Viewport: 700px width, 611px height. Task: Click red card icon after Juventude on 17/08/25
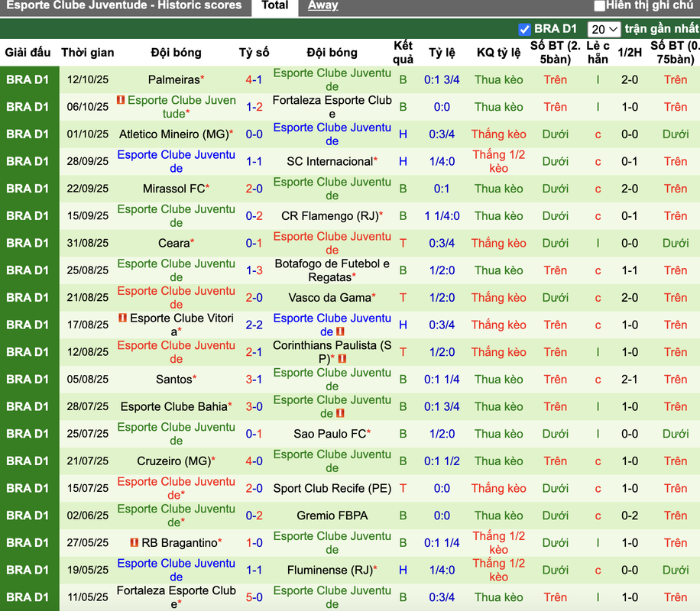[340, 331]
